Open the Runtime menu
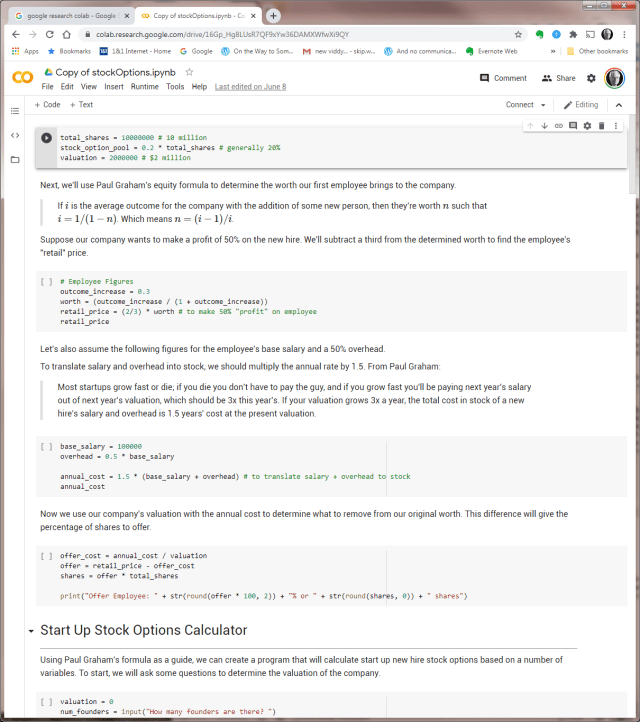The height and width of the screenshot is (722, 640). [145, 87]
